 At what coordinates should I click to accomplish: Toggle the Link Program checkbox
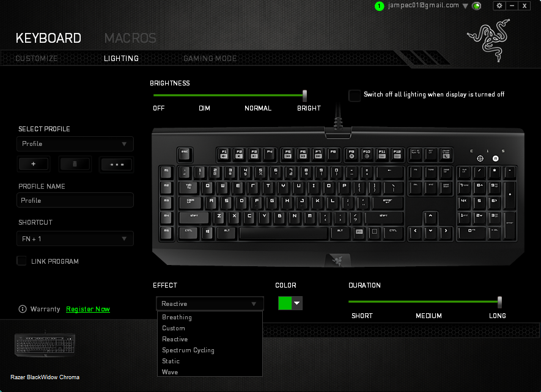[x=22, y=261]
